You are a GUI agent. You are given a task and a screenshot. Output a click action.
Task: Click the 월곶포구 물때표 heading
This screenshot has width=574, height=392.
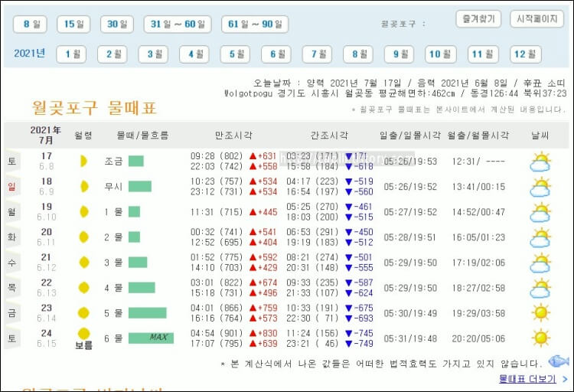[94, 108]
